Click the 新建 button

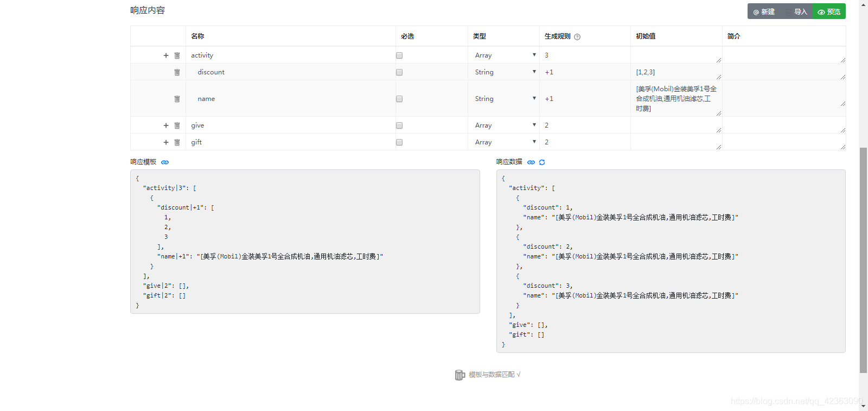coord(764,11)
